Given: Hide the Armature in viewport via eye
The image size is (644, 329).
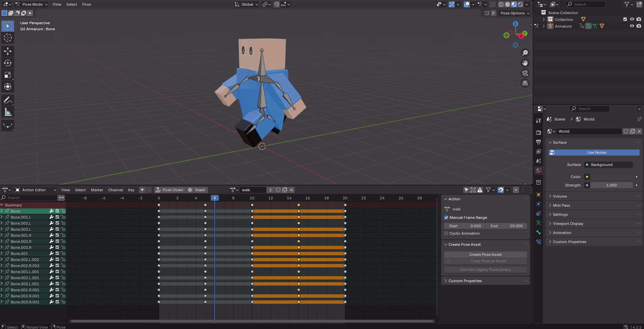Looking at the screenshot, I should coord(632,26).
